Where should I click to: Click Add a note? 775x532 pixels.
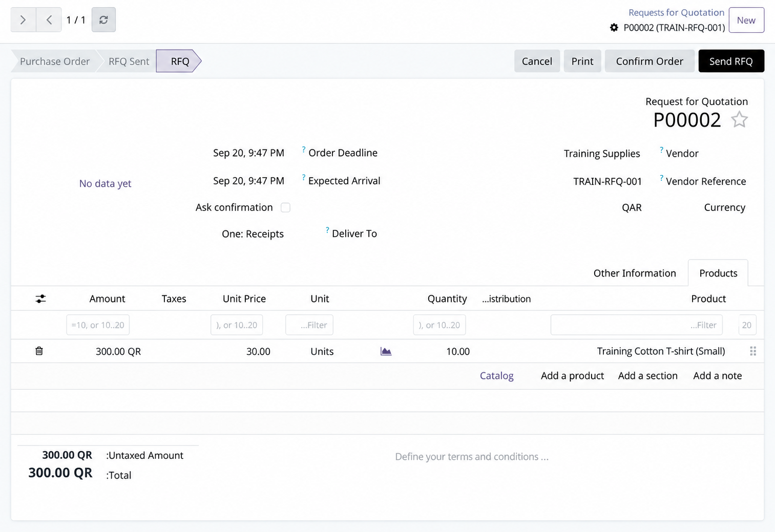(717, 376)
